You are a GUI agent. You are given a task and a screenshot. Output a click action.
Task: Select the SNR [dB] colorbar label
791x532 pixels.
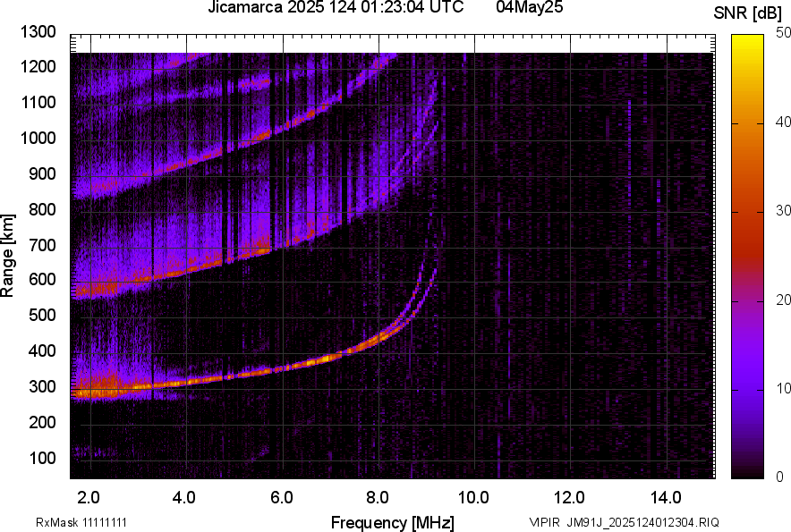[748, 13]
